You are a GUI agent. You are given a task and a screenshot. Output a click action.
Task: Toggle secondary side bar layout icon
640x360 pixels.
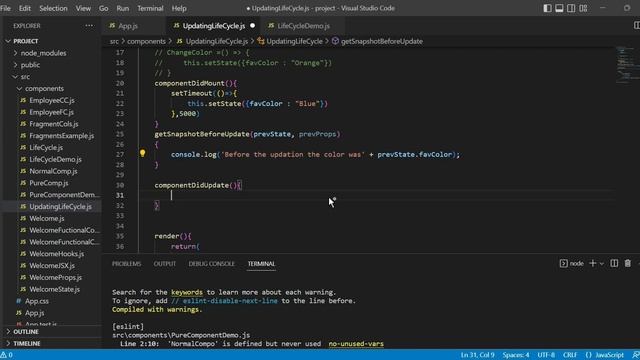tap(571, 8)
